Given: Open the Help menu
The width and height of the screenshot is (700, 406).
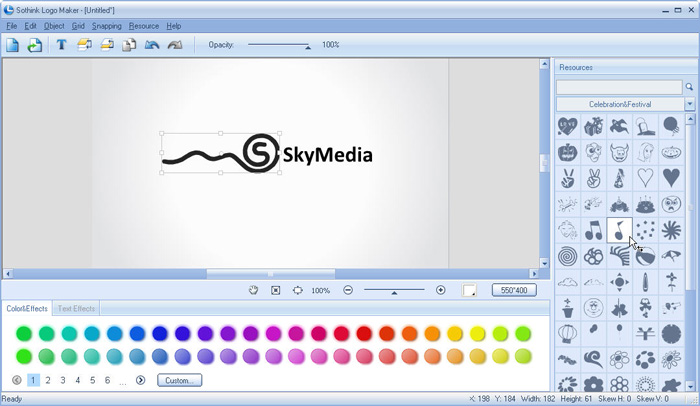Looking at the screenshot, I should tap(174, 26).
